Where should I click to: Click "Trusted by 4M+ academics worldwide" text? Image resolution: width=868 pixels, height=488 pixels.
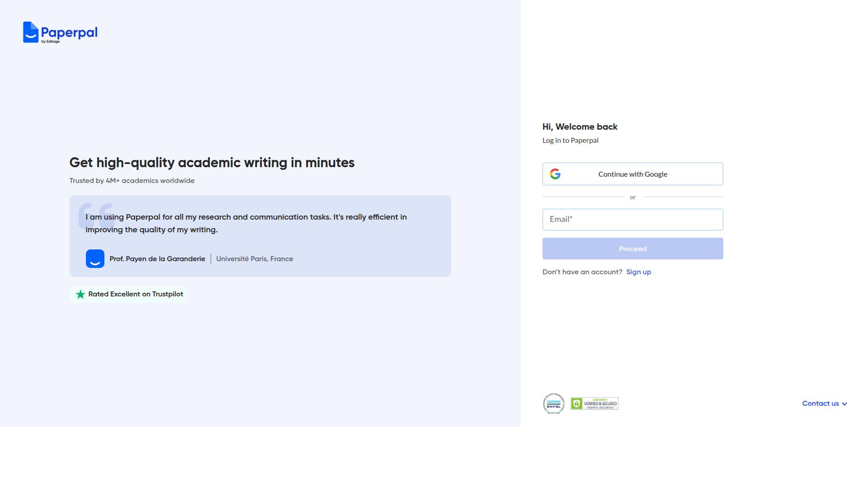point(132,181)
